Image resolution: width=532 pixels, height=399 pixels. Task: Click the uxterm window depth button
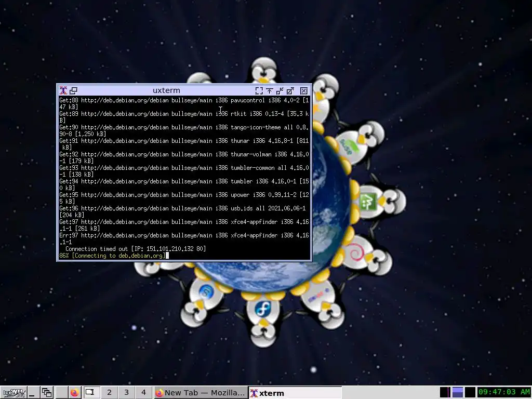pos(73,90)
